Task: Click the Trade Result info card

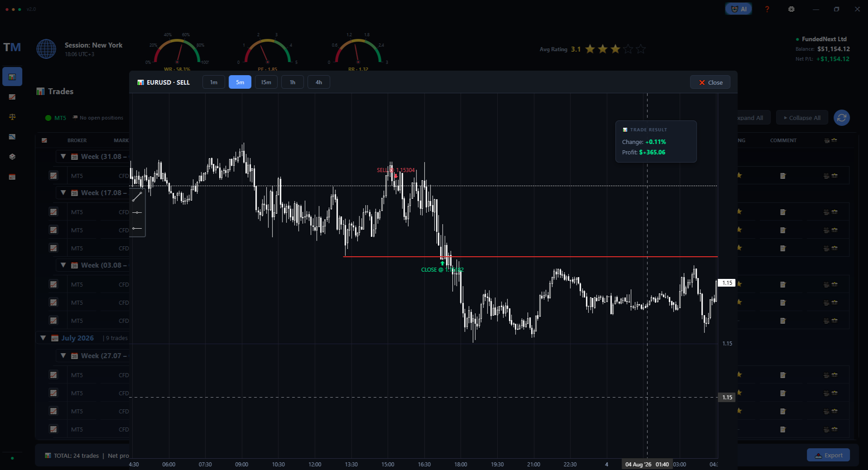Action: (656, 141)
